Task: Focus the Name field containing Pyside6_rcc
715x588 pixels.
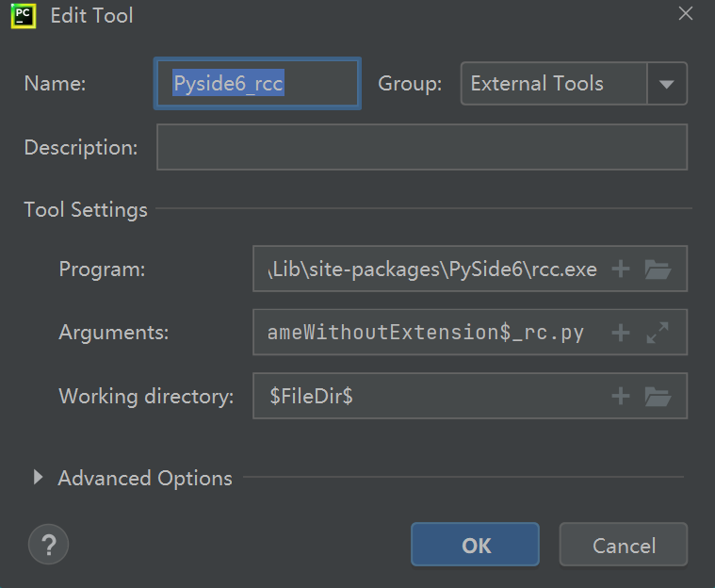Action: (257, 84)
